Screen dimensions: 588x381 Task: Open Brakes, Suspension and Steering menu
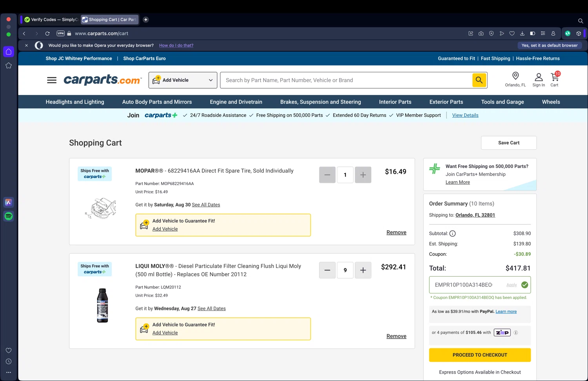tap(321, 102)
